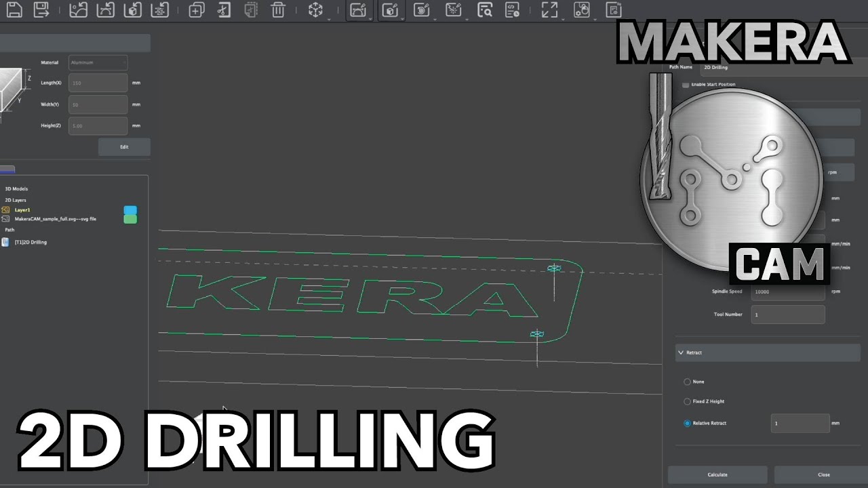
Task: Select the 2D Layers tree heading
Action: 16,201
